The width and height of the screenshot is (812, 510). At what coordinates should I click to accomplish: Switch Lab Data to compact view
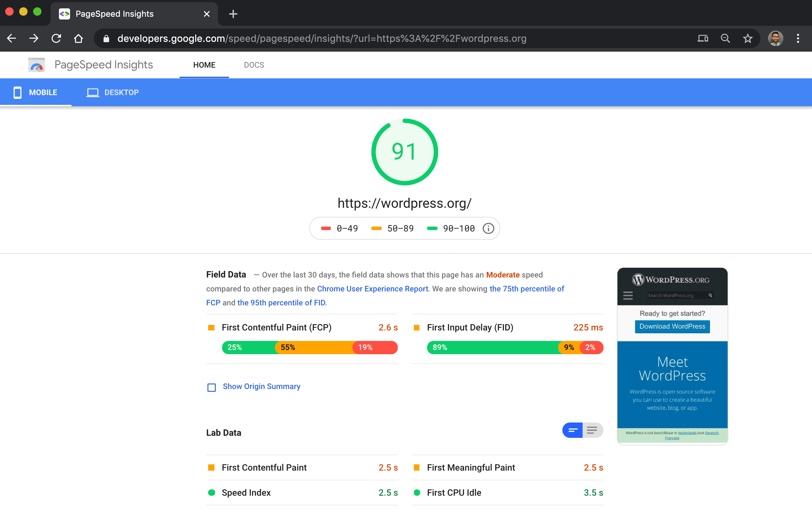click(x=572, y=430)
